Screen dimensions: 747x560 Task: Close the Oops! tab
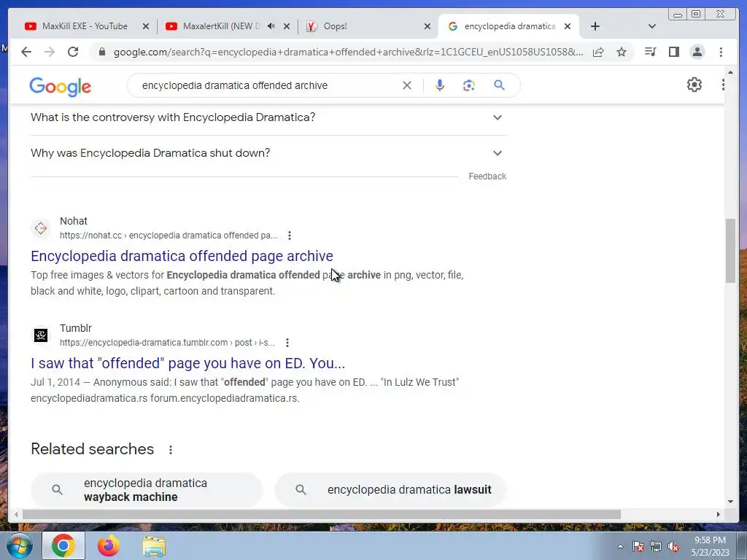(x=427, y=27)
